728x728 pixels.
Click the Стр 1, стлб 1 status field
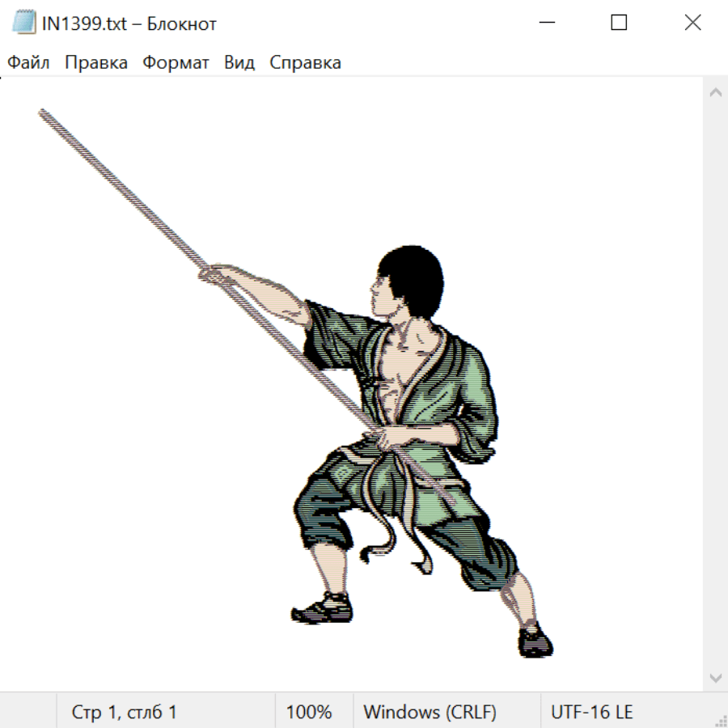tap(124, 713)
